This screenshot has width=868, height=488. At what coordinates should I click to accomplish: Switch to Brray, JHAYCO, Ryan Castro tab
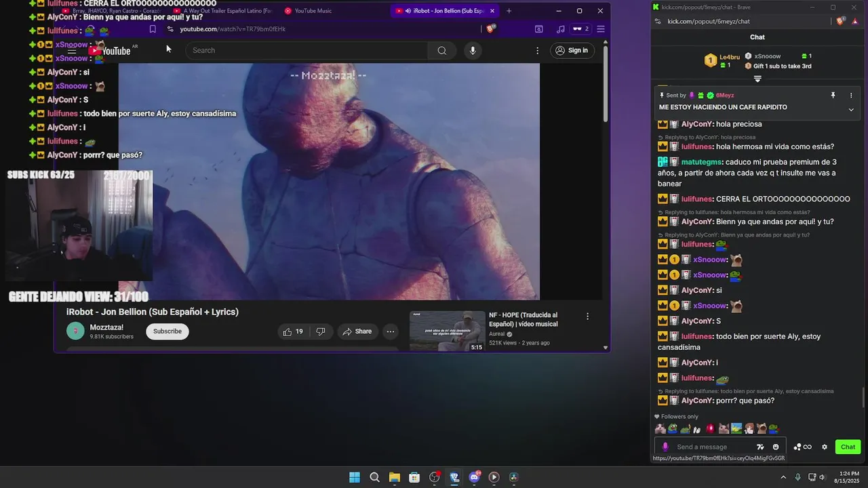[x=112, y=11]
